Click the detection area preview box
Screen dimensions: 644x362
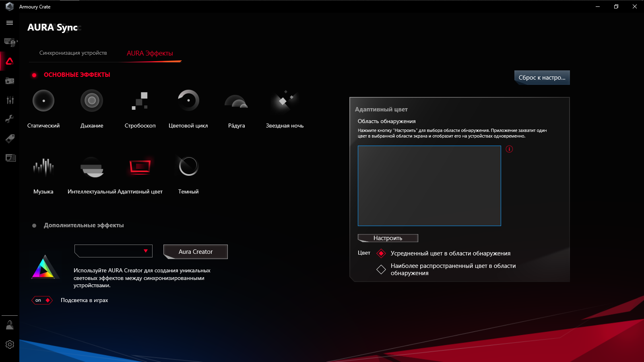429,186
